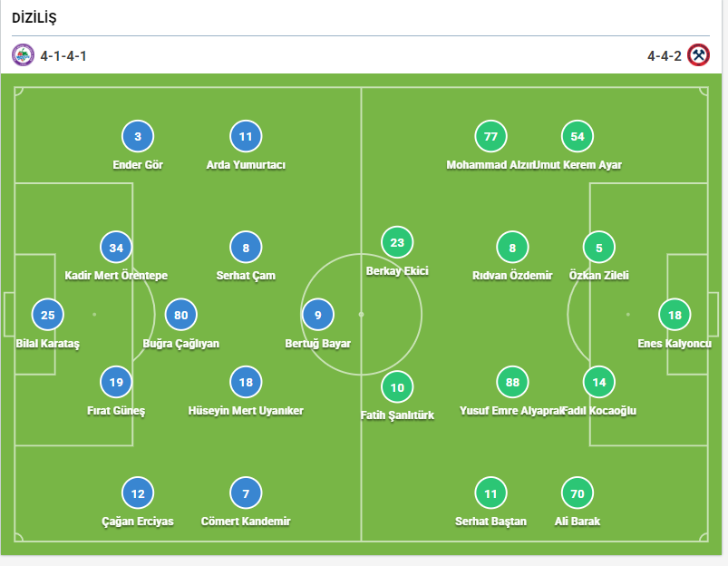Click Mohammad Alzır's number 77 circle

491,136
